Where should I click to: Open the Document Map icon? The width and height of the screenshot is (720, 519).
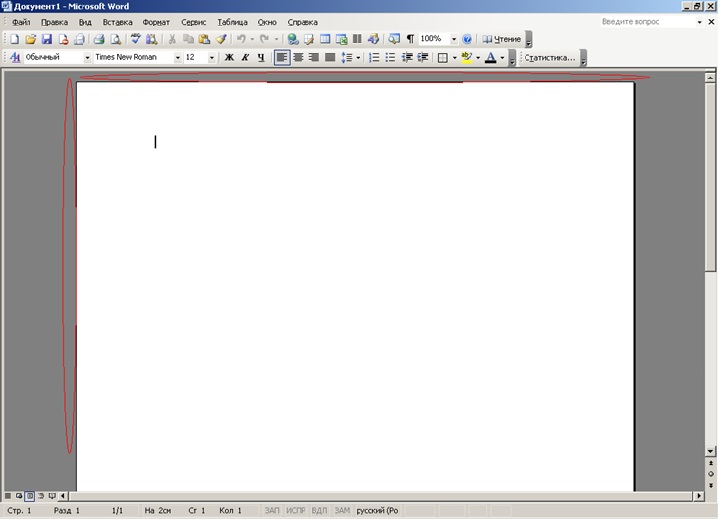pyautogui.click(x=394, y=39)
